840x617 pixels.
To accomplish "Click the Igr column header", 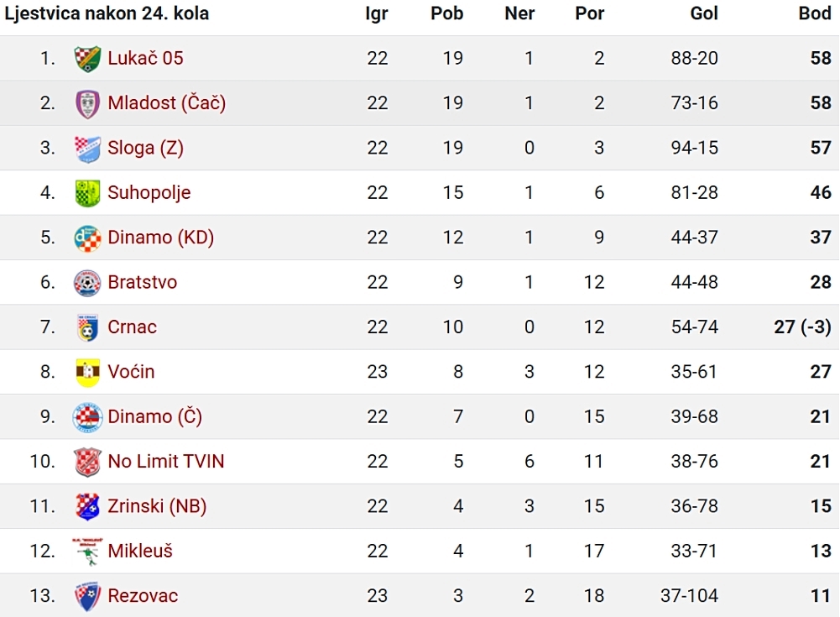I will coord(377,13).
